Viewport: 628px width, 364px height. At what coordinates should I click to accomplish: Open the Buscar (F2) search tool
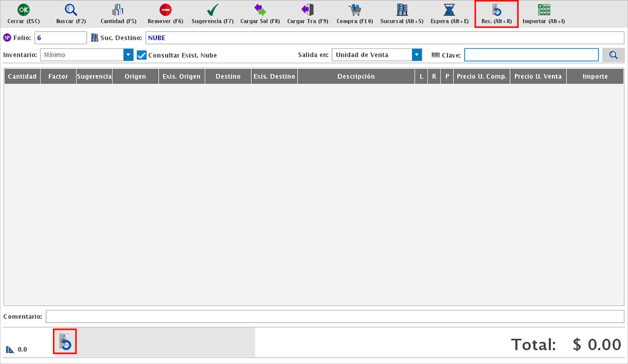coord(71,10)
